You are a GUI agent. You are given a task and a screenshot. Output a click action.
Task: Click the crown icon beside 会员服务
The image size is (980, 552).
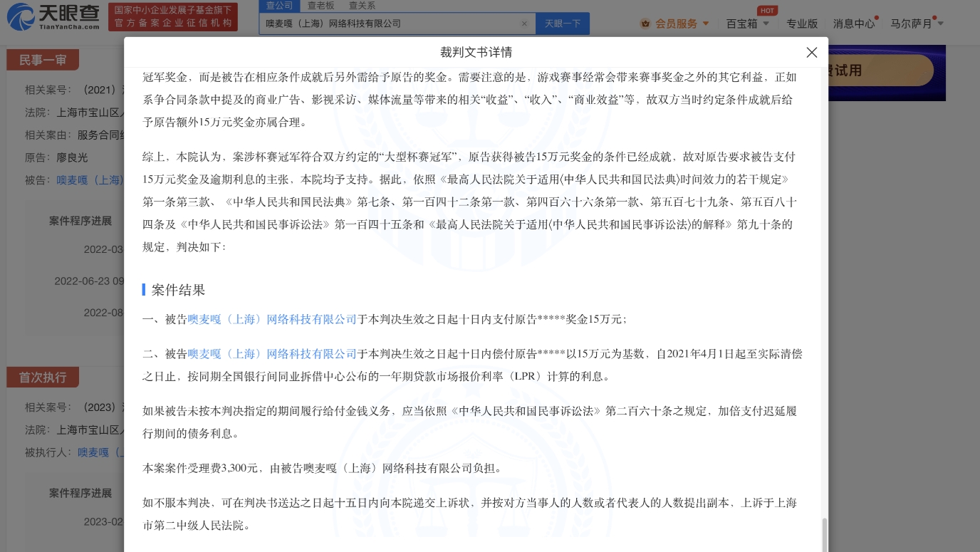[647, 23]
